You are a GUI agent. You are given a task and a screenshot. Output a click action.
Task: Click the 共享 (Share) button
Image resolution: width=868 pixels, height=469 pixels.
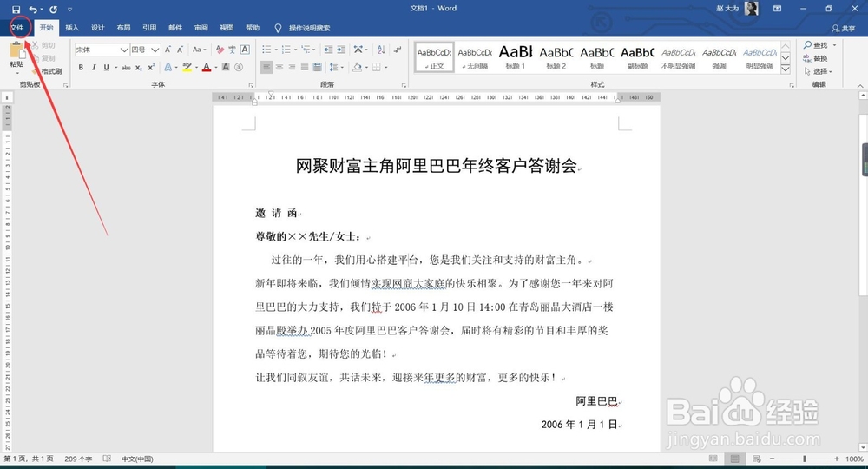click(x=844, y=29)
